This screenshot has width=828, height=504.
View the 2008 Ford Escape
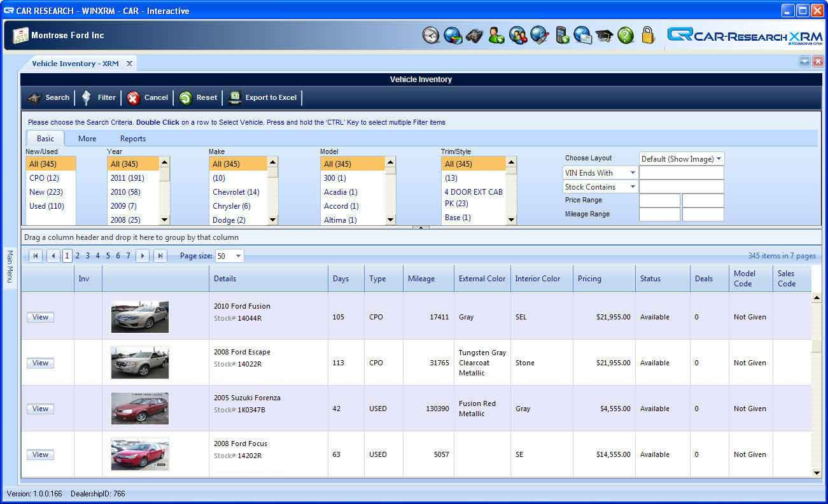click(40, 363)
